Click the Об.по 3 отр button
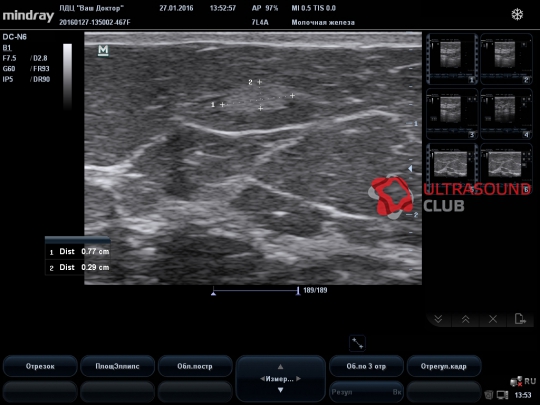 (366, 366)
